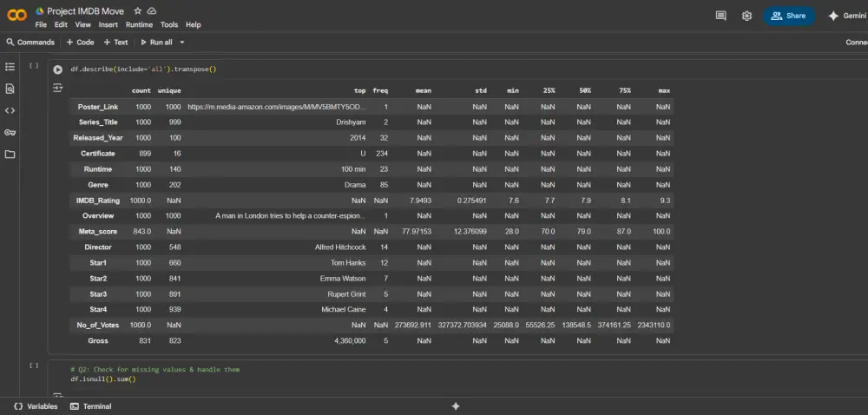Viewport: 868px width, 415px height.
Task: Open the Colab home logo
Action: (16, 16)
